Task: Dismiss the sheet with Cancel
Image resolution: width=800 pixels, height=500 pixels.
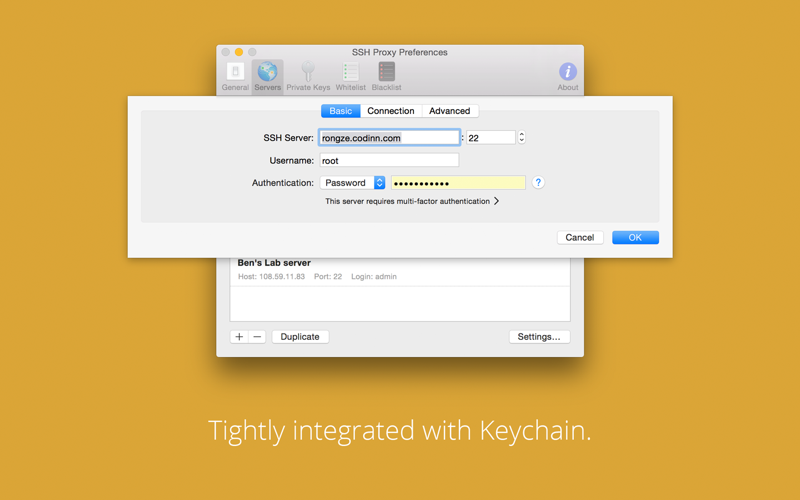Action: coord(580,237)
